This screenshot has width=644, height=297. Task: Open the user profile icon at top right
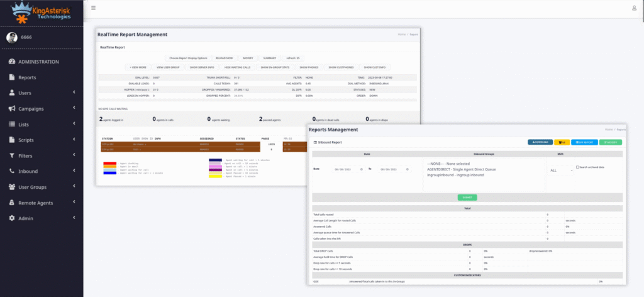click(634, 8)
